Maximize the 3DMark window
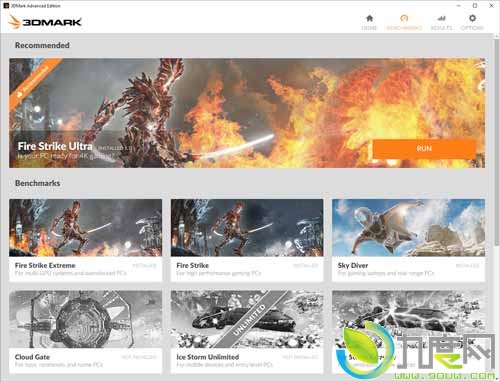This screenshot has height=382, width=500. point(475,6)
